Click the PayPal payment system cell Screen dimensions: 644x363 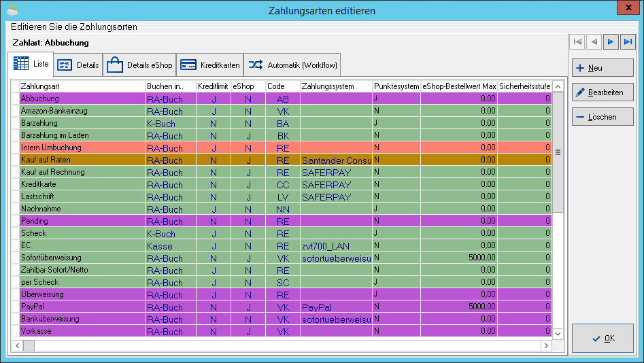(x=336, y=307)
